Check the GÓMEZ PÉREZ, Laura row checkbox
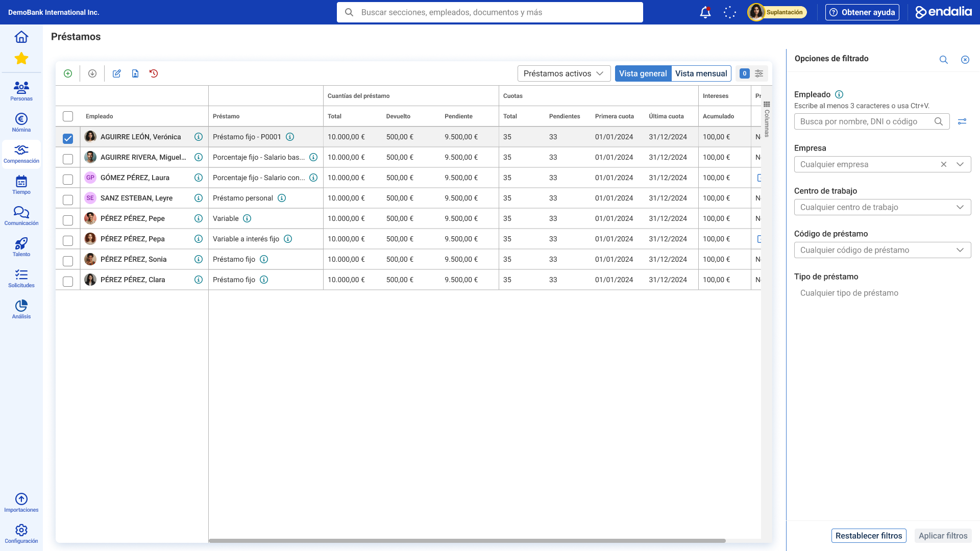Viewport: 980px width, 551px height. coord(68,179)
